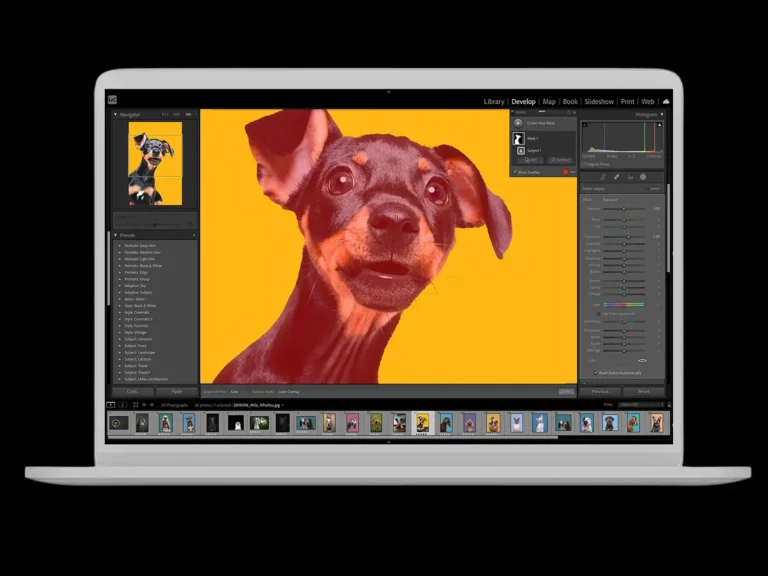This screenshot has width=768, height=576.
Task: Open the cloud sync status icon
Action: [x=666, y=101]
